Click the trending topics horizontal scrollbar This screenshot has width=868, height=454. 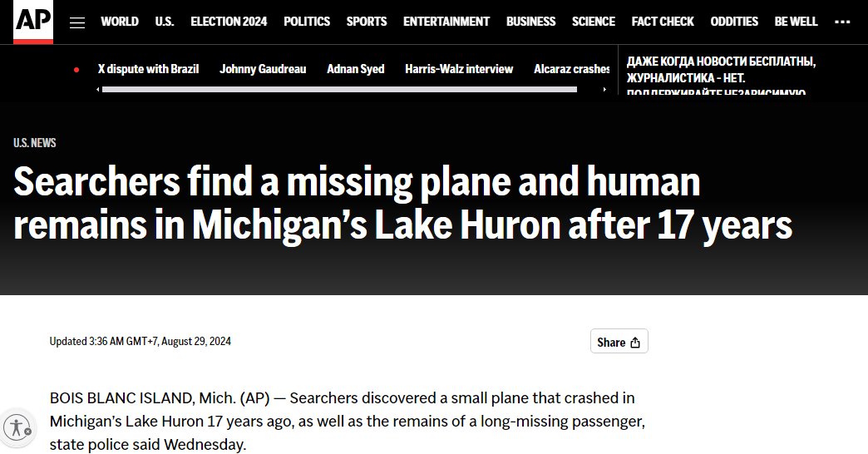[339, 89]
